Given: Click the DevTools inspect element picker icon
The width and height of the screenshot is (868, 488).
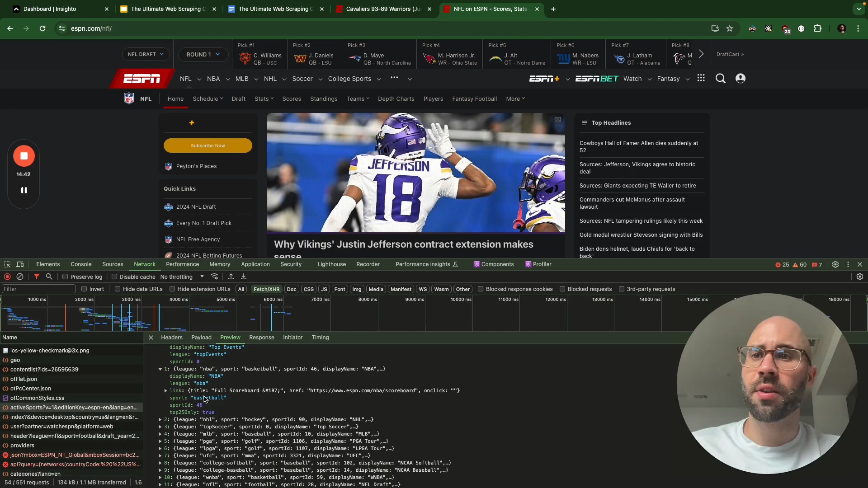Looking at the screenshot, I should click(x=7, y=264).
